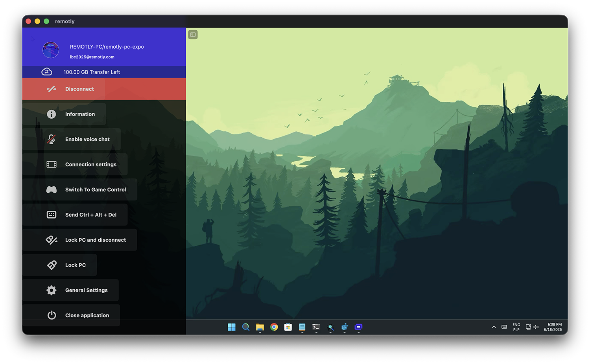Click the keyboard icon beside Send Ctrl + Alt + Del
This screenshot has height=364, width=590.
tap(52, 215)
